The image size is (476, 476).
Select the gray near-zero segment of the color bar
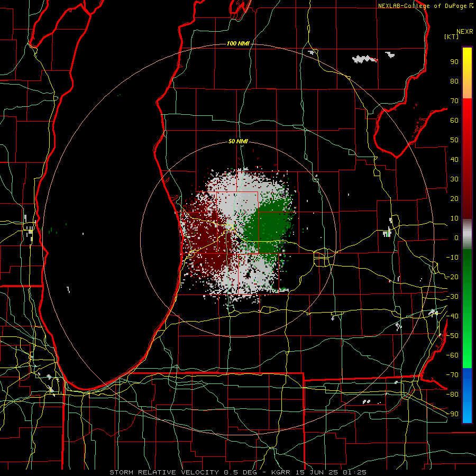pyautogui.click(x=467, y=235)
